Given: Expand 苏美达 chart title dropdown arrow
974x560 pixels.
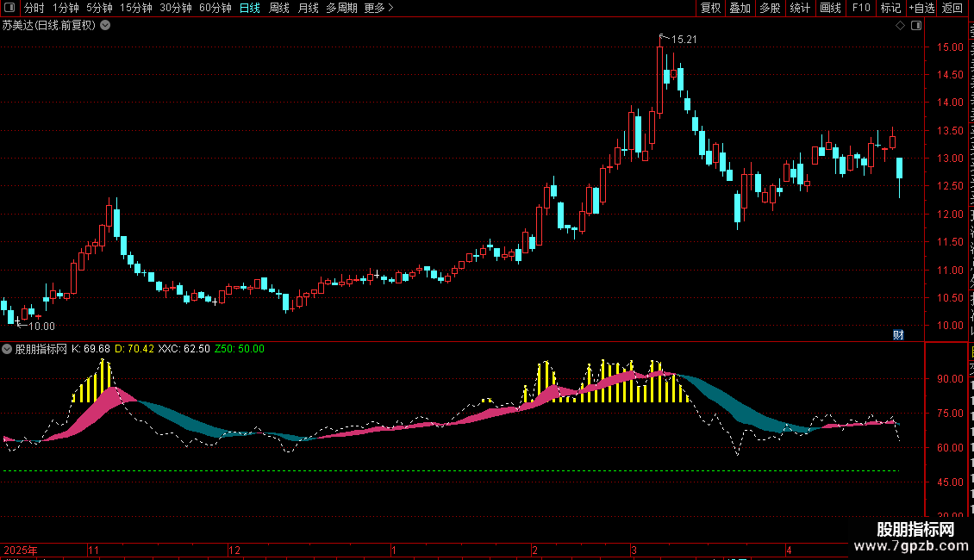Looking at the screenshot, I should [106, 26].
